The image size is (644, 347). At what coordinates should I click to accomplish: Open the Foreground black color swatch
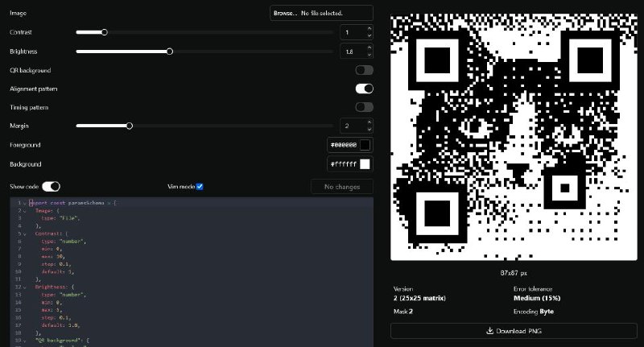(x=365, y=145)
